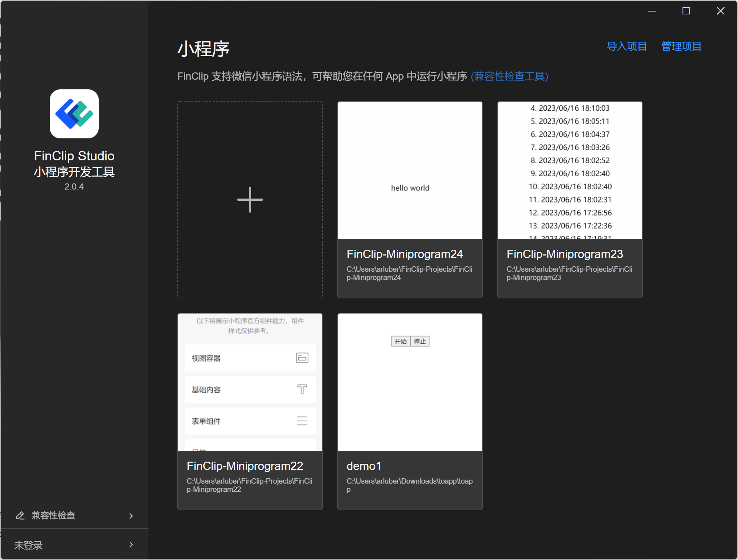Open the FinClip-Miniprogram23 project thumbnail
This screenshot has width=738, height=560.
click(x=570, y=170)
